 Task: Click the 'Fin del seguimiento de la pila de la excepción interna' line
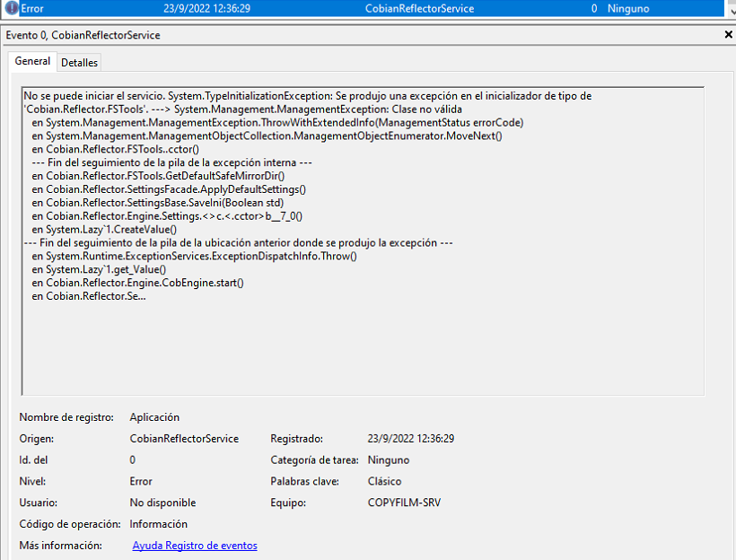pos(171,162)
